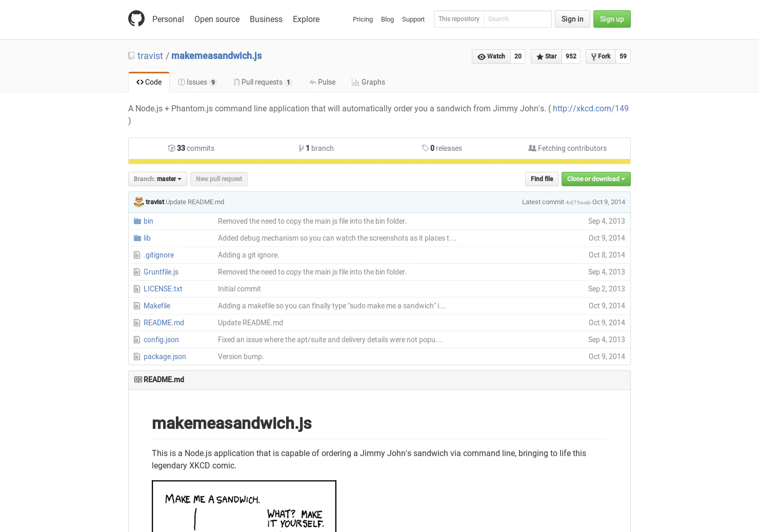Star the makemeasandwich.js repository

click(546, 56)
